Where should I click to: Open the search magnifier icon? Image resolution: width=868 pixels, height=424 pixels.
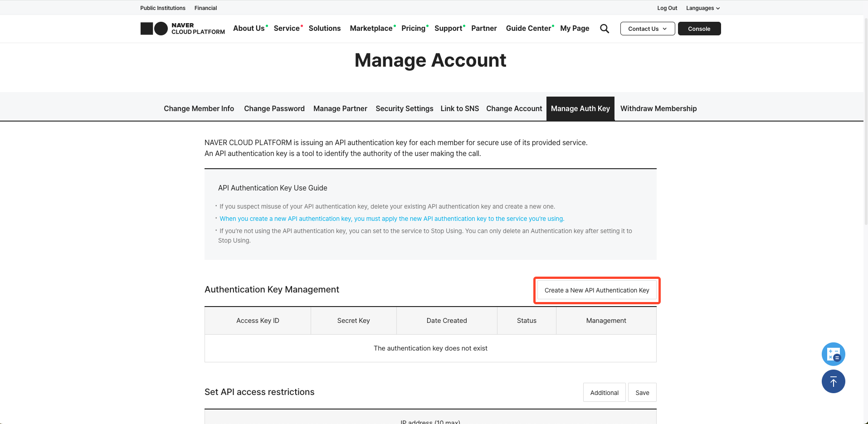click(605, 29)
